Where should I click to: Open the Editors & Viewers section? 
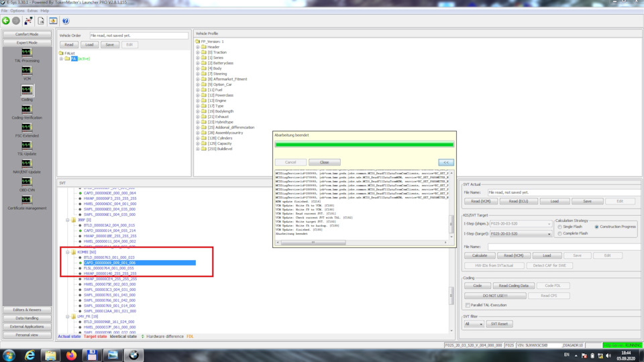click(27, 310)
